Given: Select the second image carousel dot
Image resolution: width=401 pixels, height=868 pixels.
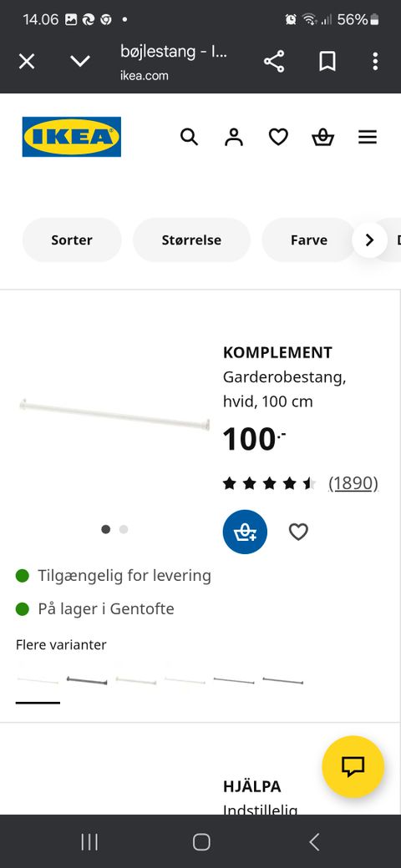Looking at the screenshot, I should click(x=124, y=529).
